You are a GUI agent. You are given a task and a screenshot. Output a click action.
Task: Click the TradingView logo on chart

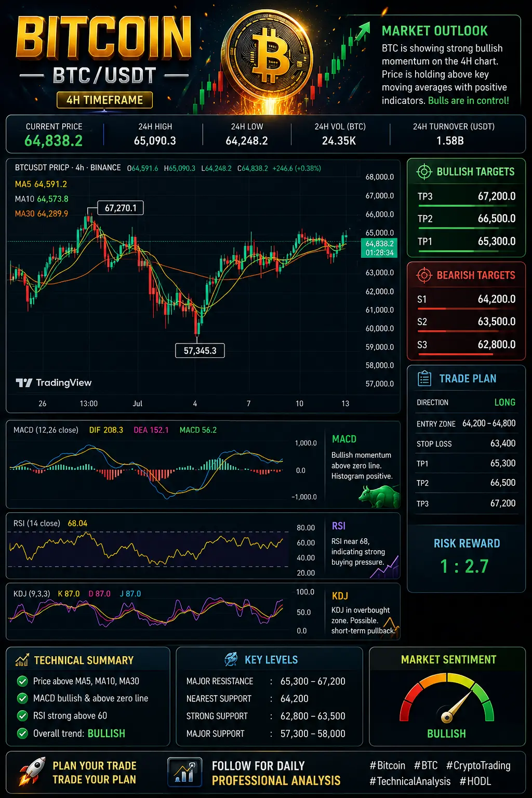[54, 383]
